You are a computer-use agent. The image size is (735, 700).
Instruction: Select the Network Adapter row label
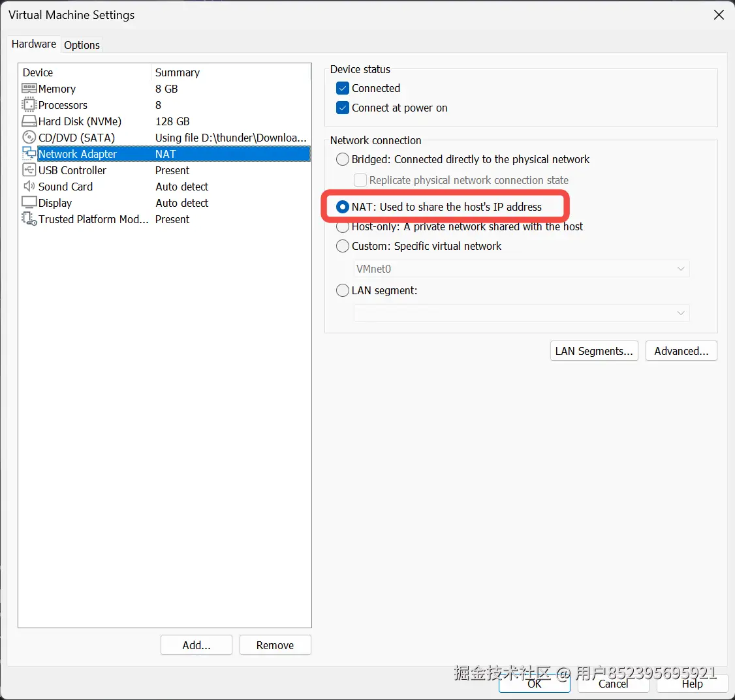[x=77, y=154]
